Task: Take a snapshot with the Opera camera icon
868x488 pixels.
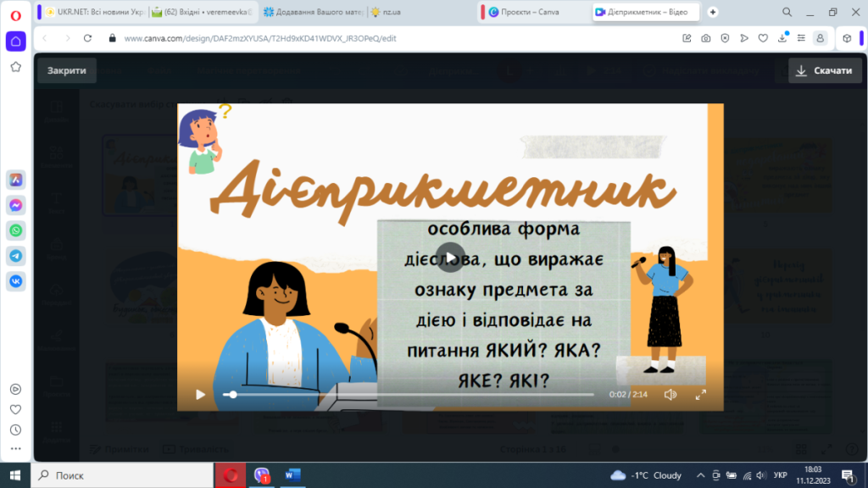Action: point(706,38)
